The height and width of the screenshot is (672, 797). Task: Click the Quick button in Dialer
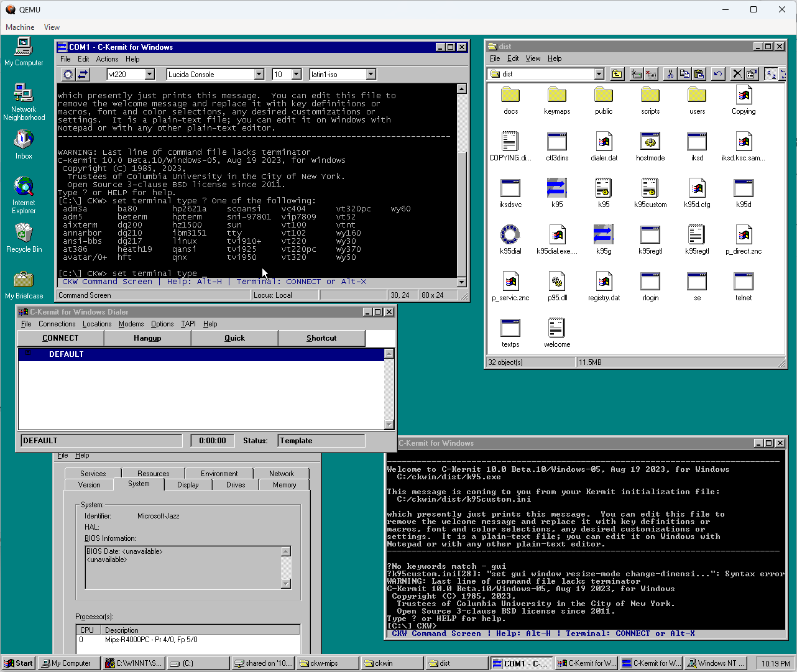234,338
